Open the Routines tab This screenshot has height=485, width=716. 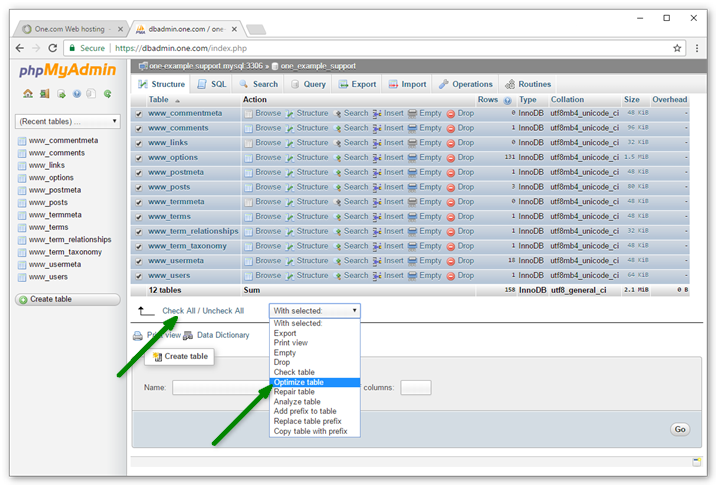[528, 84]
